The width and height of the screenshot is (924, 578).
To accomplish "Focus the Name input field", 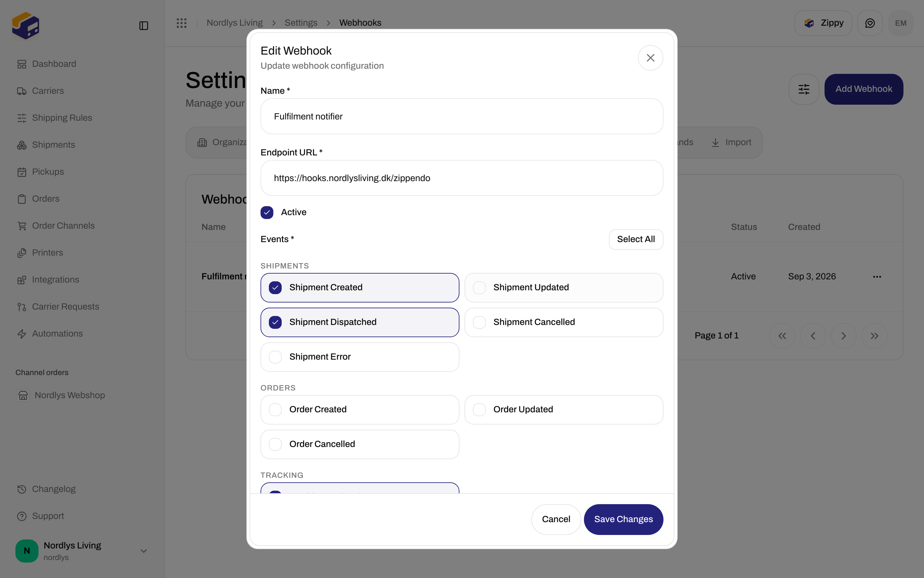I will 462,116.
